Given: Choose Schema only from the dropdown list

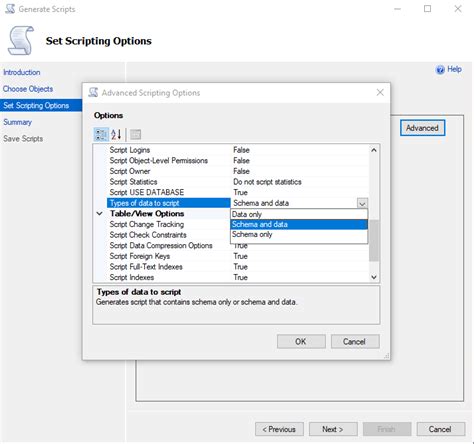Looking at the screenshot, I should 299,234.
